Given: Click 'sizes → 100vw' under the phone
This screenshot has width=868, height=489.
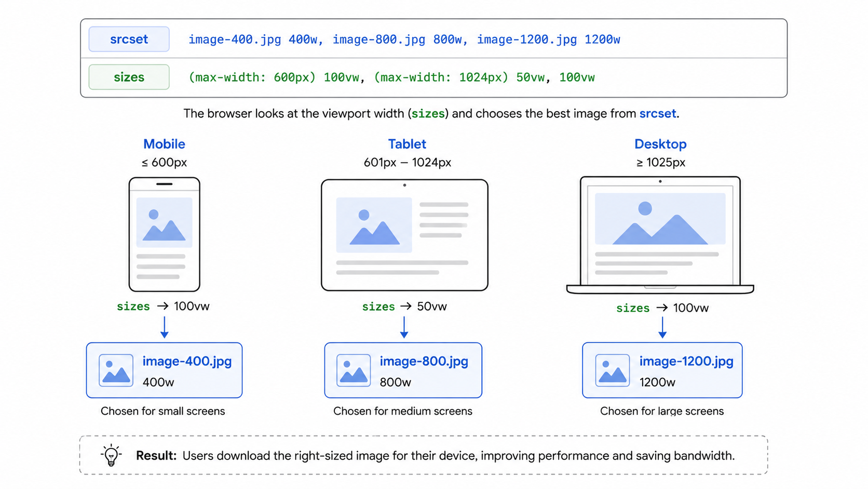Looking at the screenshot, I should point(163,307).
